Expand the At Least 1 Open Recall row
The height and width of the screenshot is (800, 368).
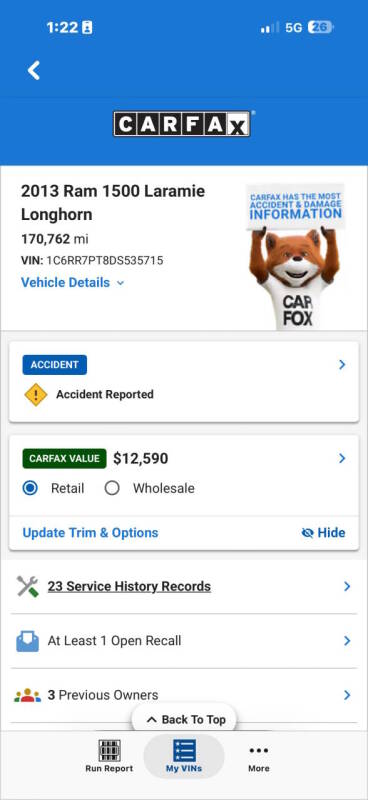click(184, 641)
